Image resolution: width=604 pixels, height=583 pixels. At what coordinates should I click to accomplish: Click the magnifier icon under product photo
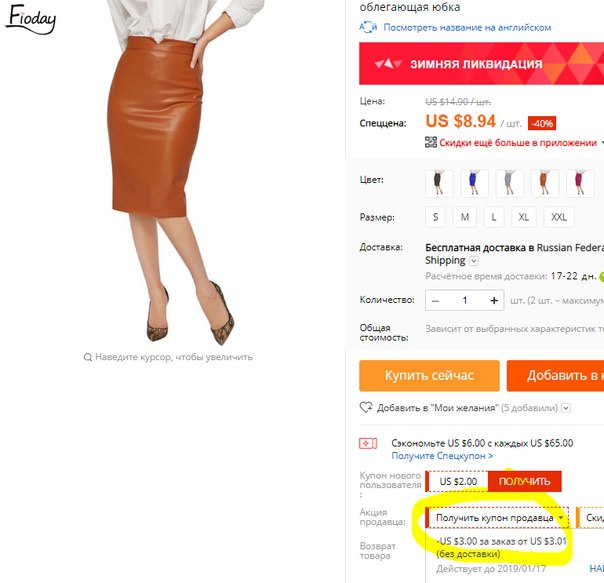point(88,357)
